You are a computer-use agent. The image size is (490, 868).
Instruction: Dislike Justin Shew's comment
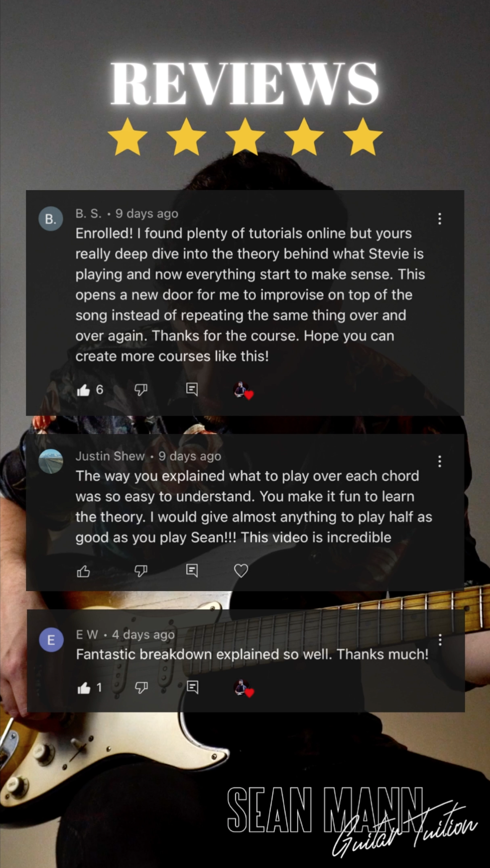point(141,571)
